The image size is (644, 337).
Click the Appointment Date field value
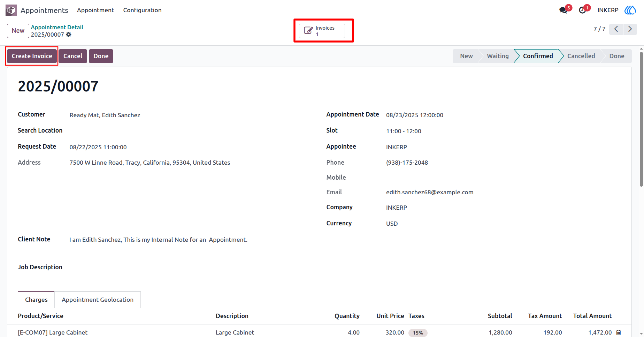coord(415,115)
